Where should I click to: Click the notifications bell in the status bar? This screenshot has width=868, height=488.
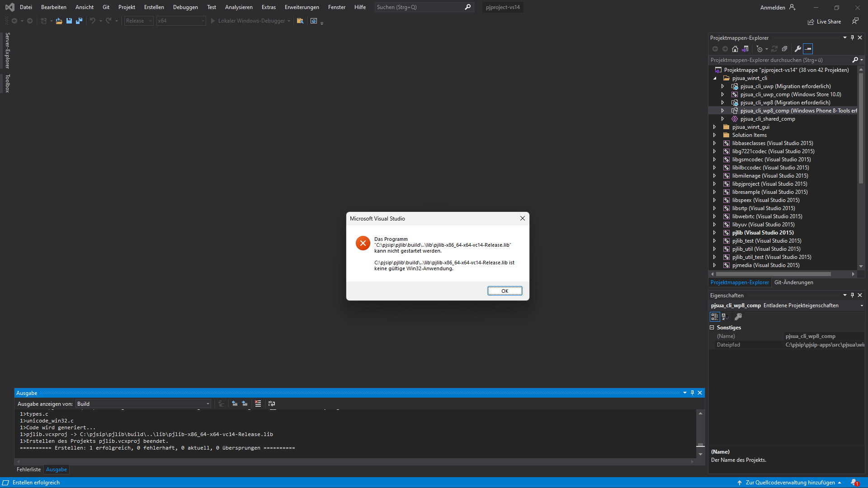pyautogui.click(x=854, y=483)
